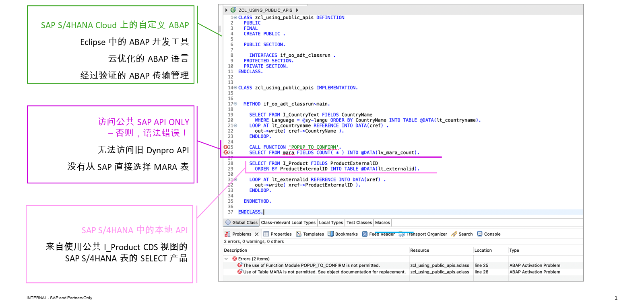This screenshot has height=304, width=644.
Task: Click the Console monitor icon
Action: tap(480, 234)
